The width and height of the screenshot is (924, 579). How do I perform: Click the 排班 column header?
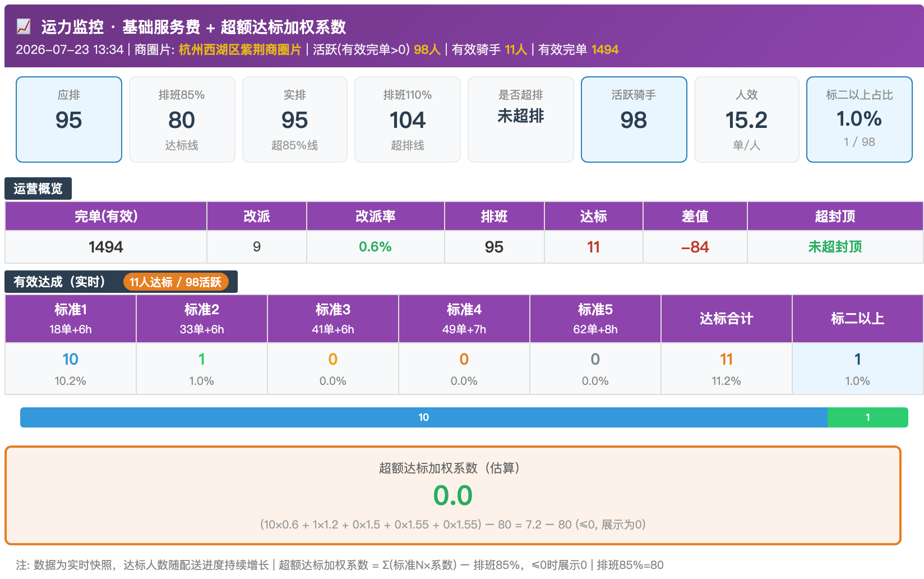pos(495,216)
